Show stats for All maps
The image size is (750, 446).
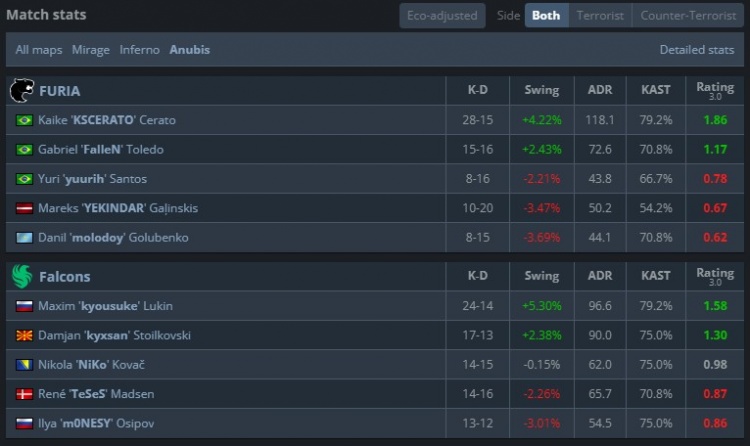[38, 49]
